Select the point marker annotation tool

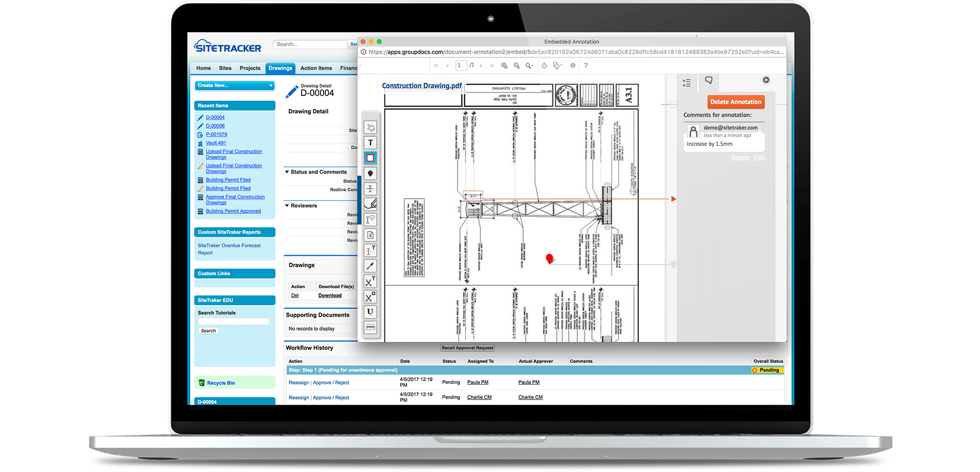[371, 173]
